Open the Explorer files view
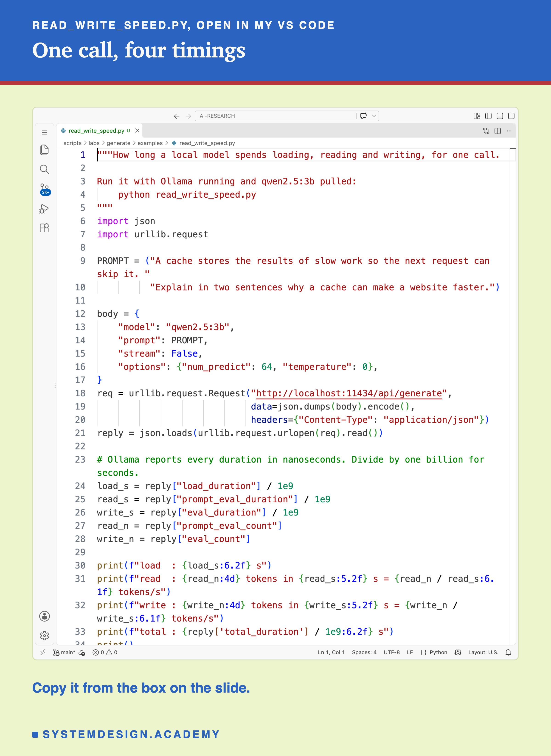 pyautogui.click(x=44, y=150)
